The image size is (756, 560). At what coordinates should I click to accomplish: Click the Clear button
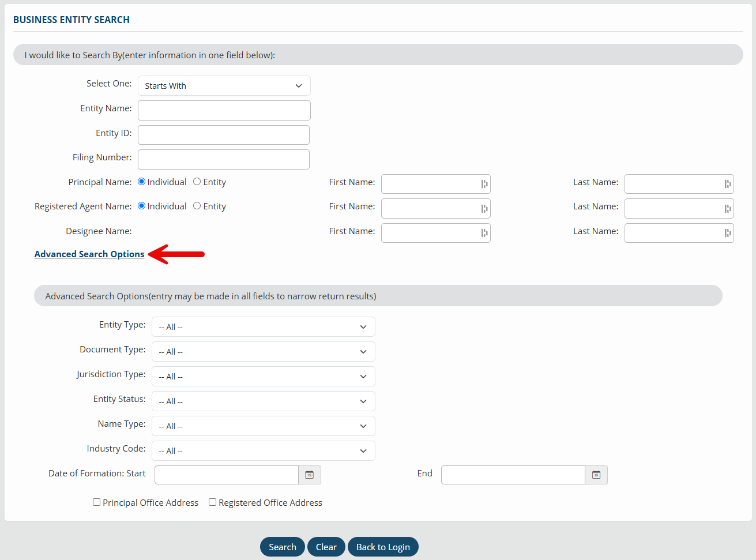[x=326, y=547]
